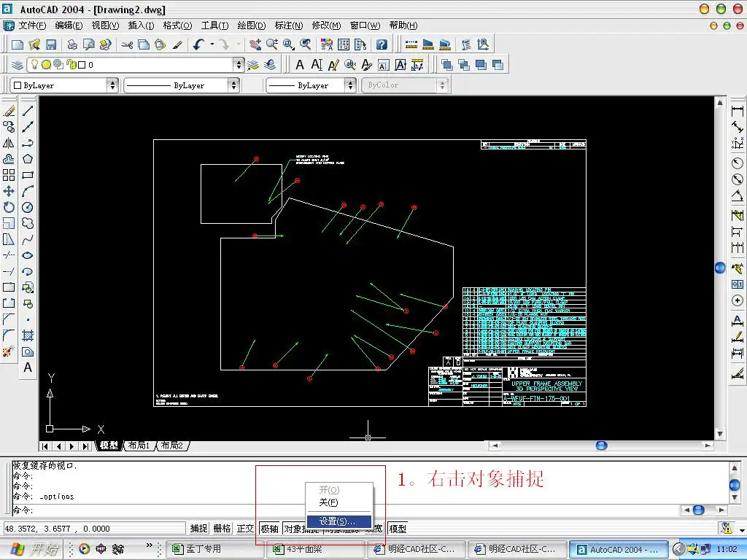Select the Spline curve tool
This screenshot has width=747, height=560.
(x=28, y=239)
